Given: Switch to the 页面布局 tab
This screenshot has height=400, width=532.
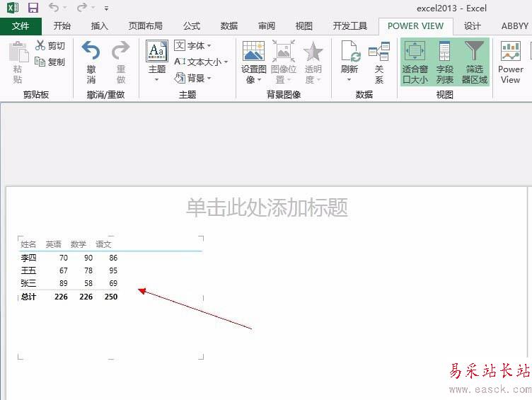Looking at the screenshot, I should click(146, 25).
